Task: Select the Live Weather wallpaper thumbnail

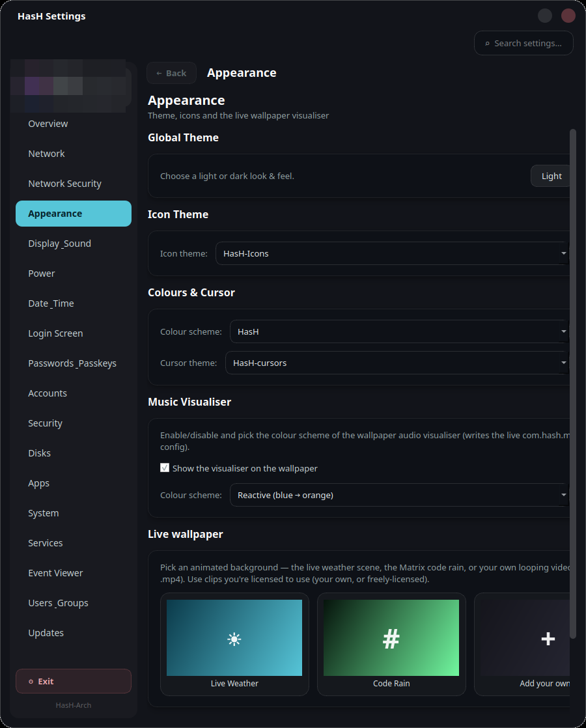Action: click(x=234, y=637)
